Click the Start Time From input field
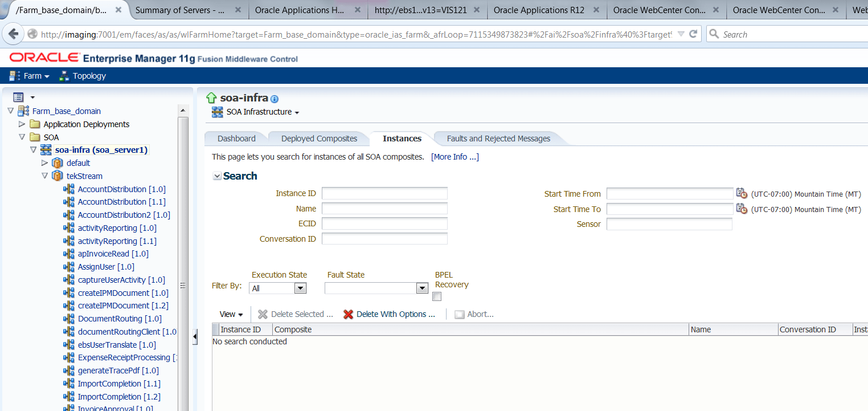This screenshot has height=411, width=868. pyautogui.click(x=670, y=194)
